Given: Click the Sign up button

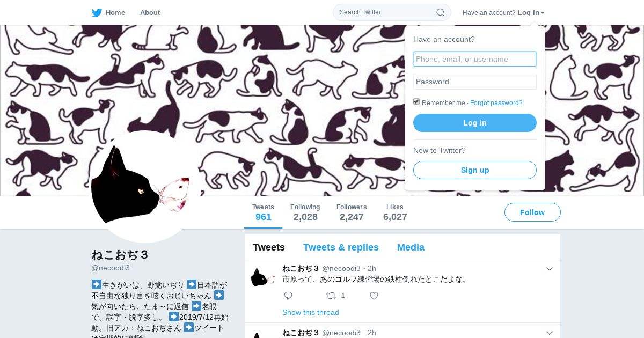Looking at the screenshot, I should tap(475, 170).
